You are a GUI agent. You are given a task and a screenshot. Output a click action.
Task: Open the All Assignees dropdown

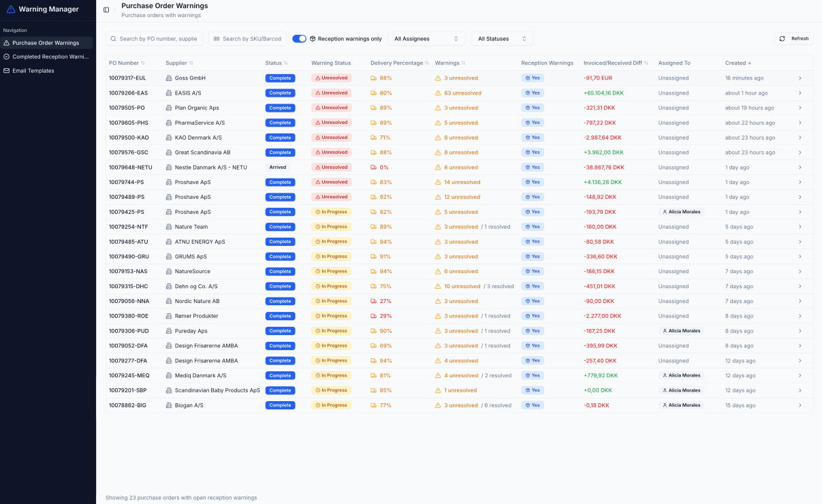pyautogui.click(x=426, y=39)
